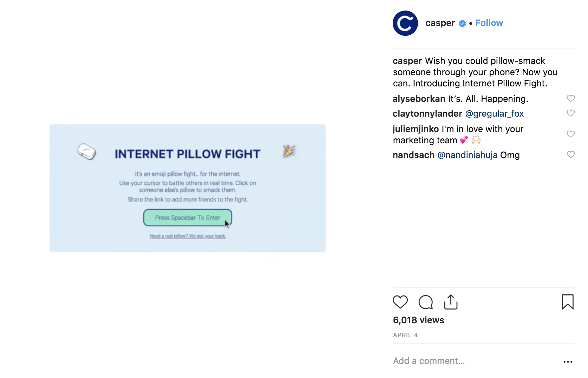Click the heart beside alyseborkan's comment
This screenshot has height=378, width=588.
pos(570,98)
